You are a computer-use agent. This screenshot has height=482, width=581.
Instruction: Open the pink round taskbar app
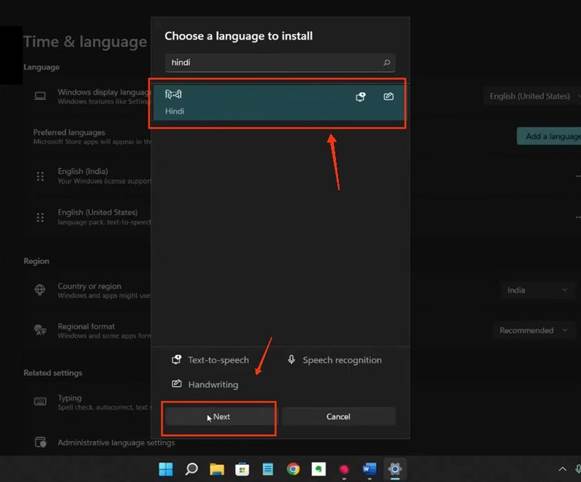pyautogui.click(x=344, y=469)
